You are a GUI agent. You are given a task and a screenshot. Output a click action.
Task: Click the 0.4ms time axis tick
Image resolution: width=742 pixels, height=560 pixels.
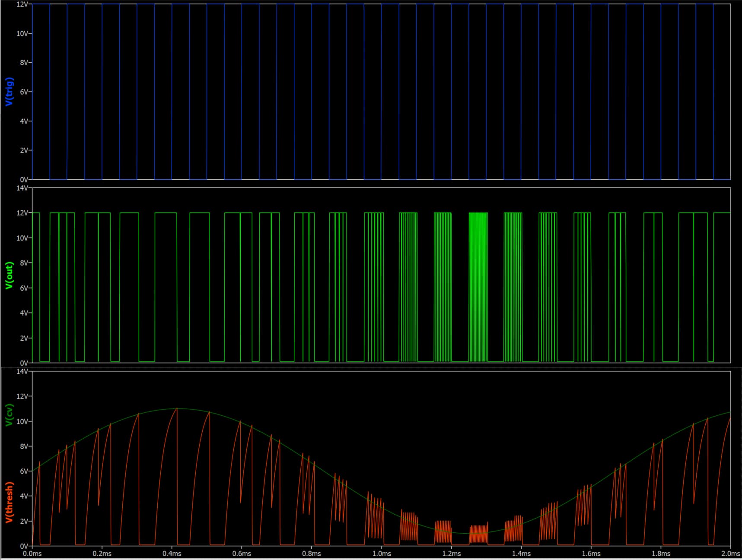[172, 554]
